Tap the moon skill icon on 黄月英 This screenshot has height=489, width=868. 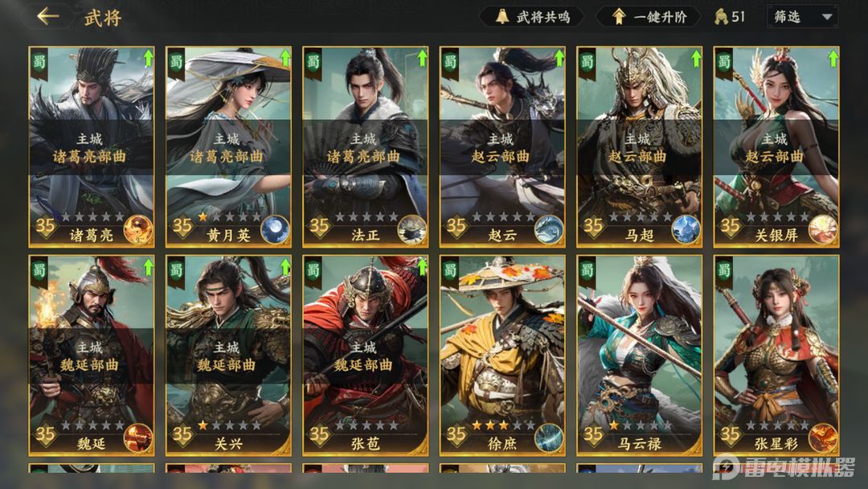click(x=275, y=229)
